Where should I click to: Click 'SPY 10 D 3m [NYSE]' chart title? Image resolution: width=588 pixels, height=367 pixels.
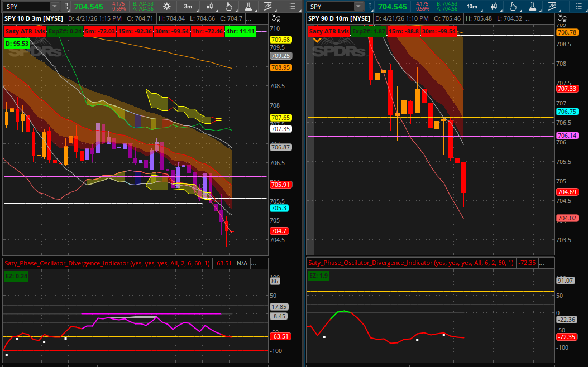34,18
